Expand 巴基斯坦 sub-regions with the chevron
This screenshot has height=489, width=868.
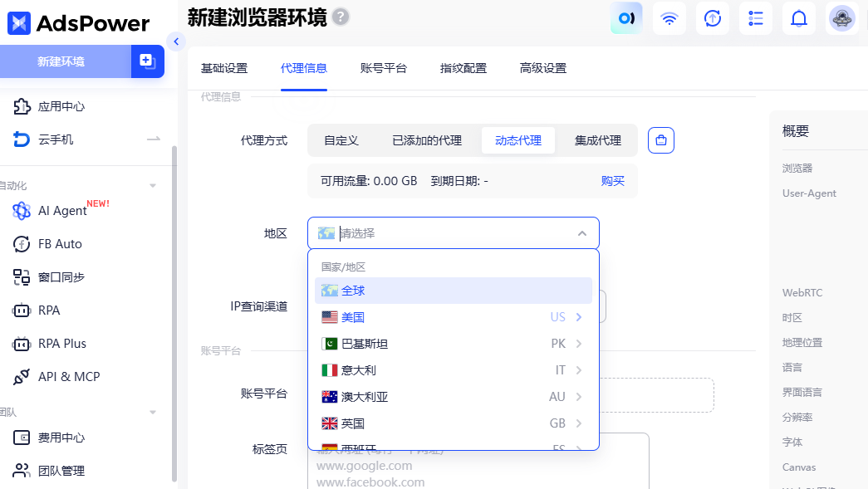578,344
